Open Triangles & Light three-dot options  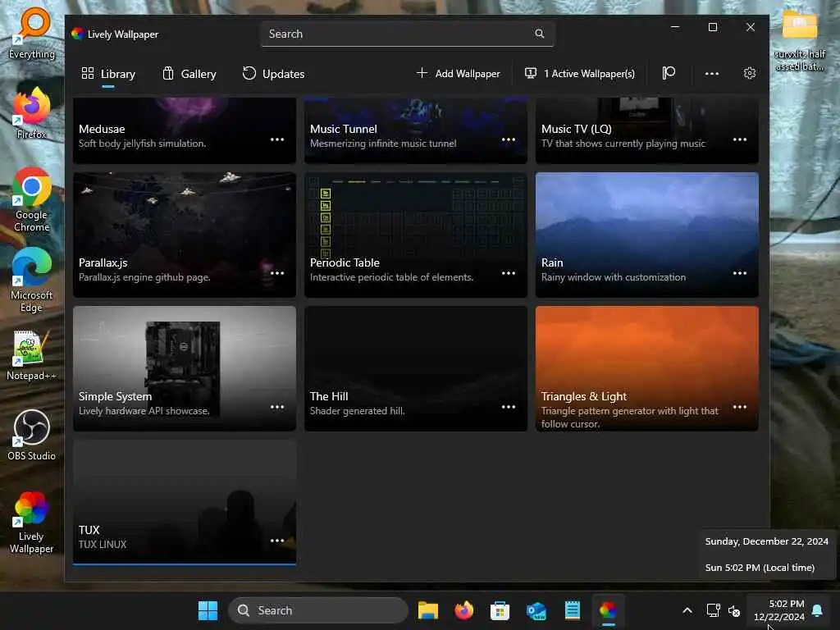(x=740, y=407)
